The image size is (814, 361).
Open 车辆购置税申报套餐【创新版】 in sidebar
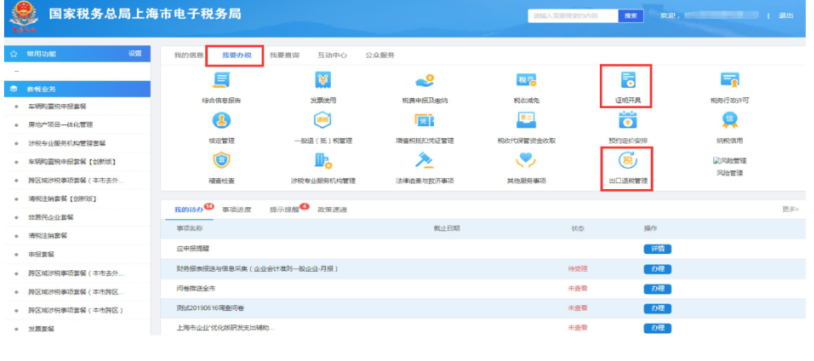72,162
